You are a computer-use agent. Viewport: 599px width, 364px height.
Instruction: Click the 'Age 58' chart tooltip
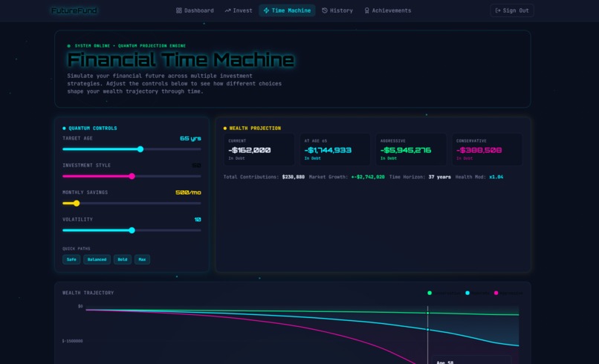(x=471, y=360)
